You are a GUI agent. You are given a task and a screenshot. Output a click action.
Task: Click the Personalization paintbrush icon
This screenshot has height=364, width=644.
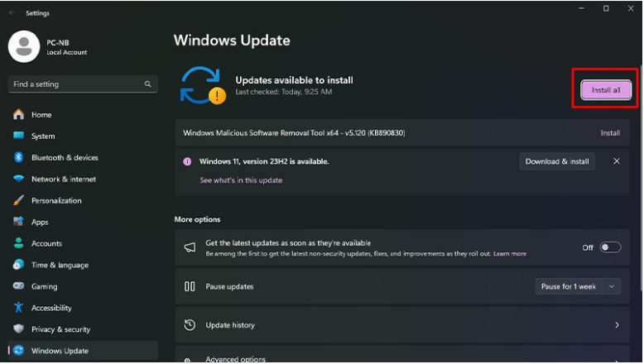18,200
